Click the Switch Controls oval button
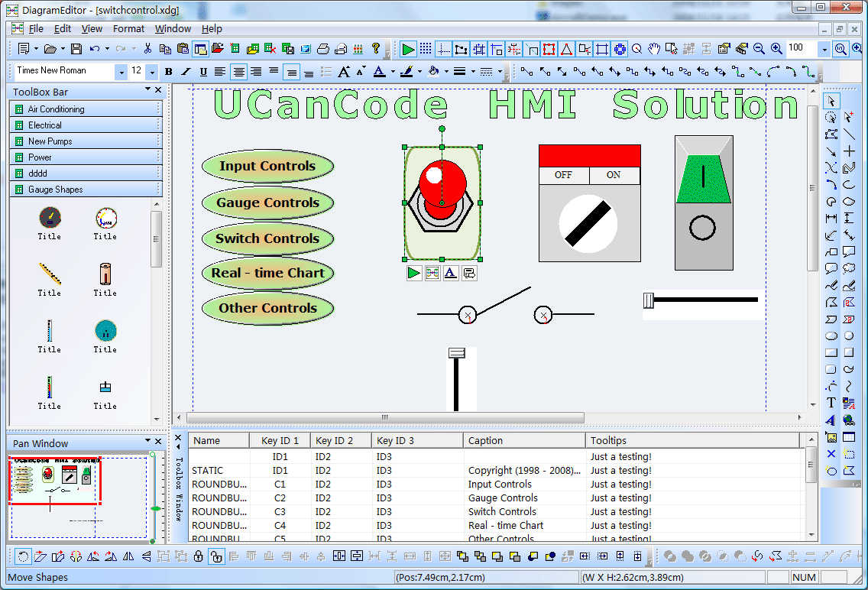Screen dimensions: 868x590 click(x=267, y=238)
